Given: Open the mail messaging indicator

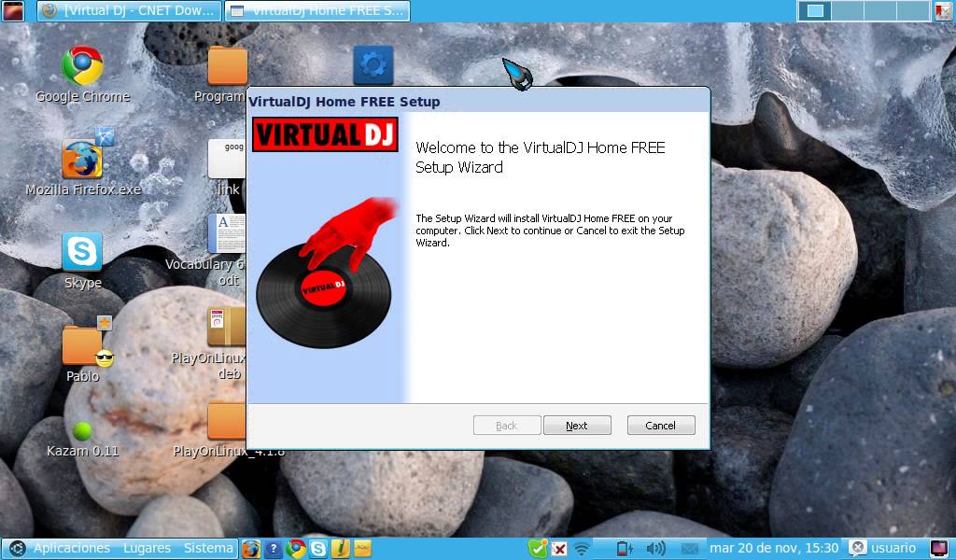Looking at the screenshot, I should point(689,549).
